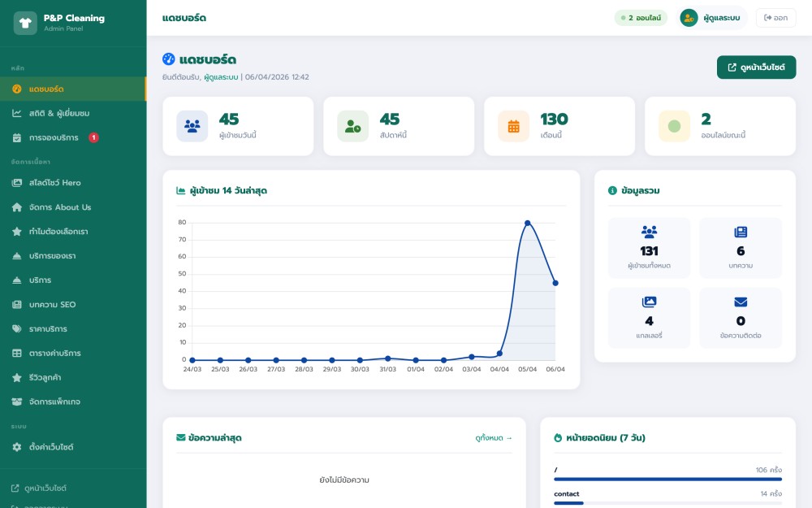
Task: Click the admin avatar icon in header
Action: point(689,18)
